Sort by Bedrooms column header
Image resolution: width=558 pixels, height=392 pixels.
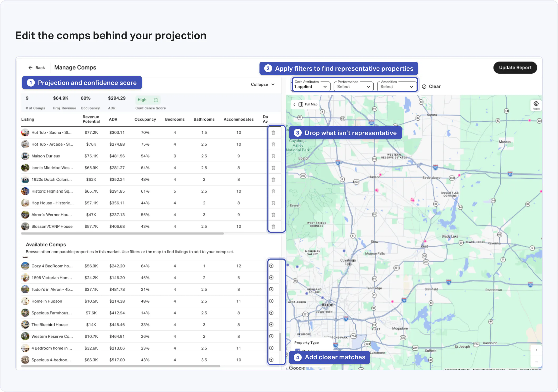coord(175,119)
